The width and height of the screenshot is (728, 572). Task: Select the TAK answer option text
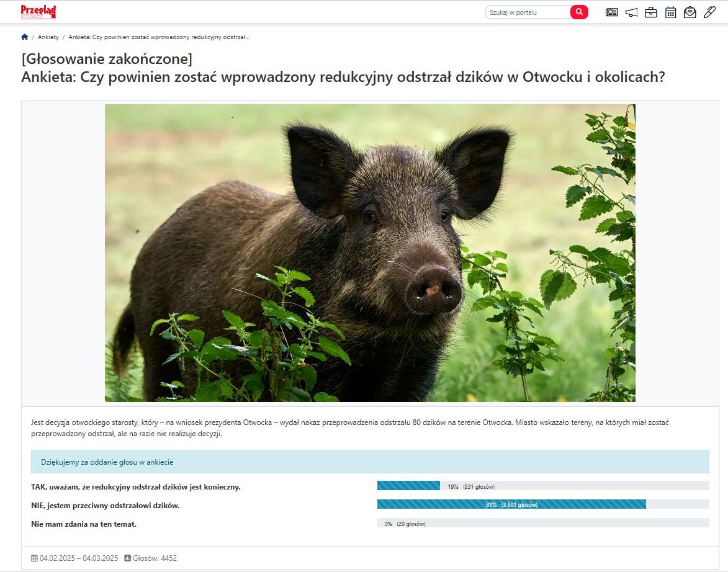tap(135, 487)
